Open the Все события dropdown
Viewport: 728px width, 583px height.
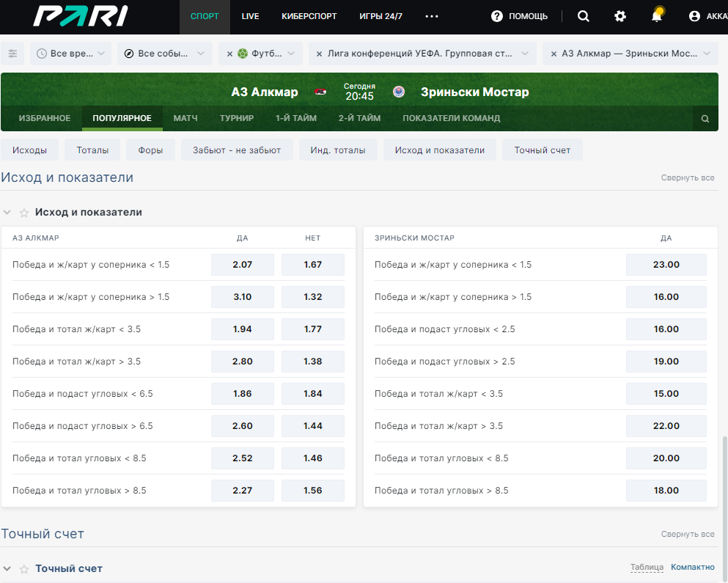click(x=165, y=54)
